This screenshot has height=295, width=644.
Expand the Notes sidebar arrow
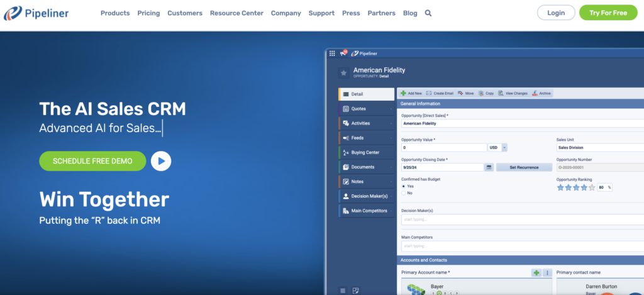click(391, 182)
